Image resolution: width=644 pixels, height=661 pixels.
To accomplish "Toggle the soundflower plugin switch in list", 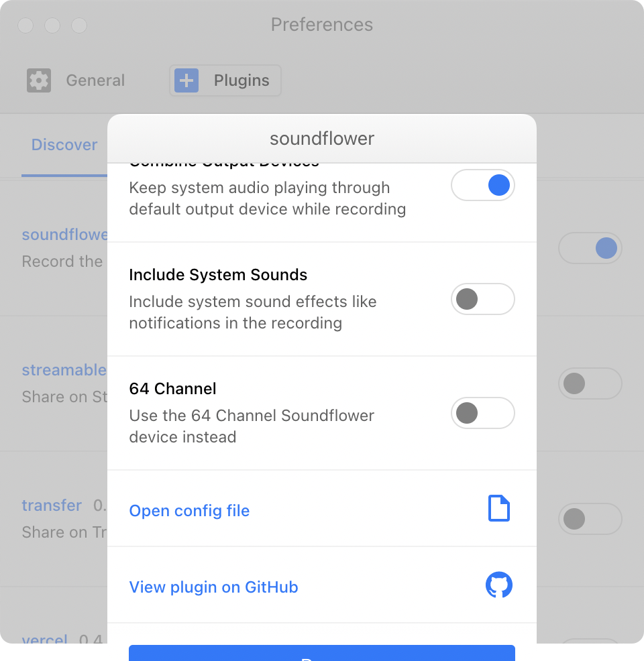I will point(590,248).
